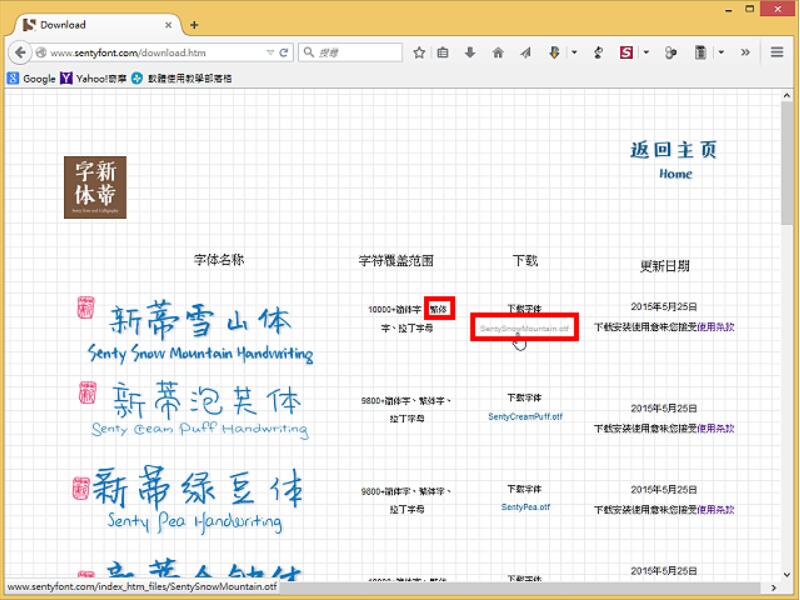
Task: Click the brown 新蒂字体 logo image
Action: tap(95, 187)
